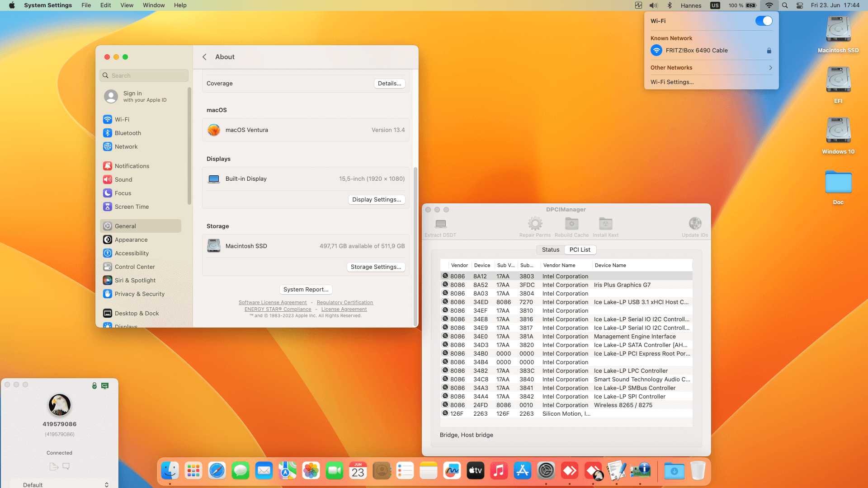This screenshot has width=868, height=488.
Task: Click the Rebuild Cache icon
Action: coord(571,224)
